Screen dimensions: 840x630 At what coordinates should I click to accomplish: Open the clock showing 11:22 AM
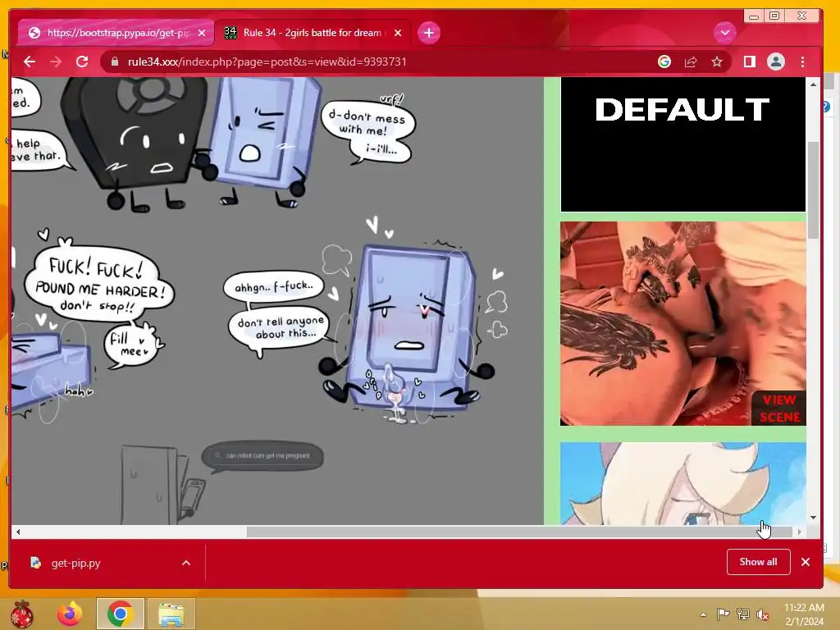[x=804, y=614]
